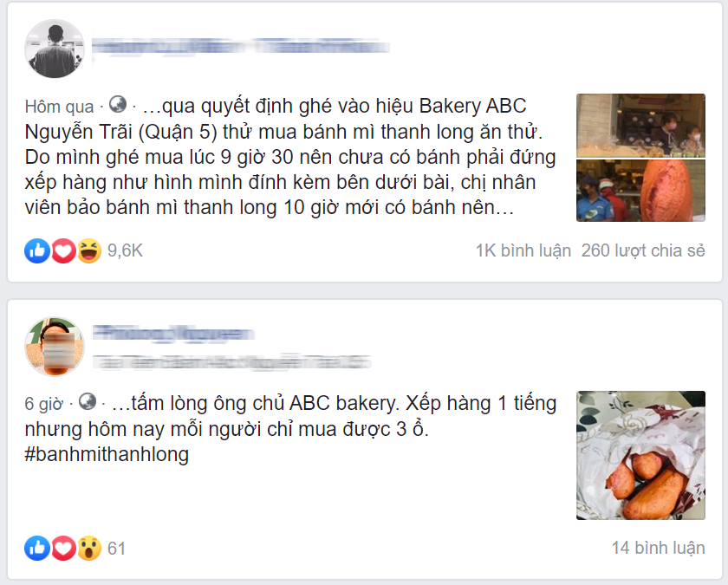728x585 pixels.
Task: Click the Love heart reaction on second post
Action: tap(63, 549)
